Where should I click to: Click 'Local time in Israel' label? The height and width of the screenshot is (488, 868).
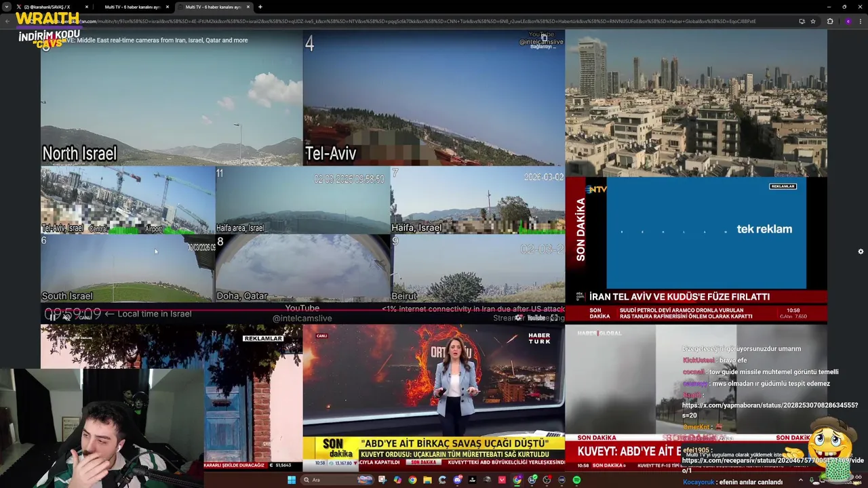pyautogui.click(x=155, y=314)
